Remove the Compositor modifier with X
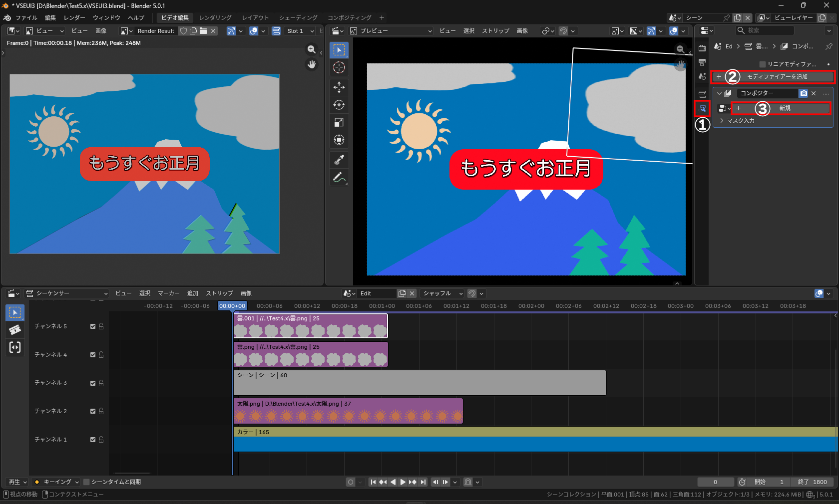This screenshot has height=504, width=839. tap(814, 93)
